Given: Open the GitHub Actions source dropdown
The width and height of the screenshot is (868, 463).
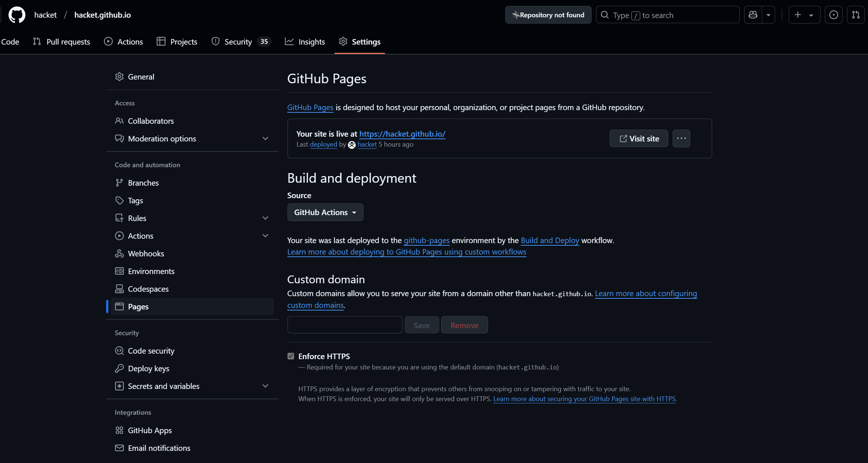Looking at the screenshot, I should pyautogui.click(x=325, y=212).
